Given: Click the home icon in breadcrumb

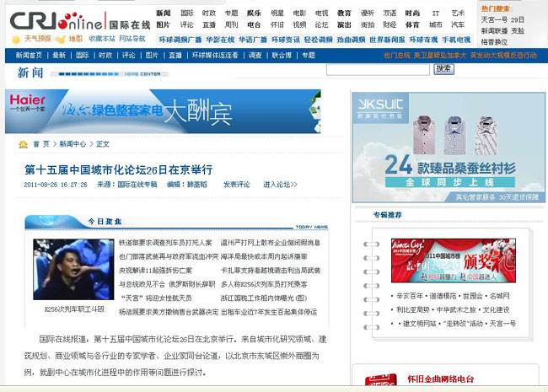Looking at the screenshot, I should 23,144.
